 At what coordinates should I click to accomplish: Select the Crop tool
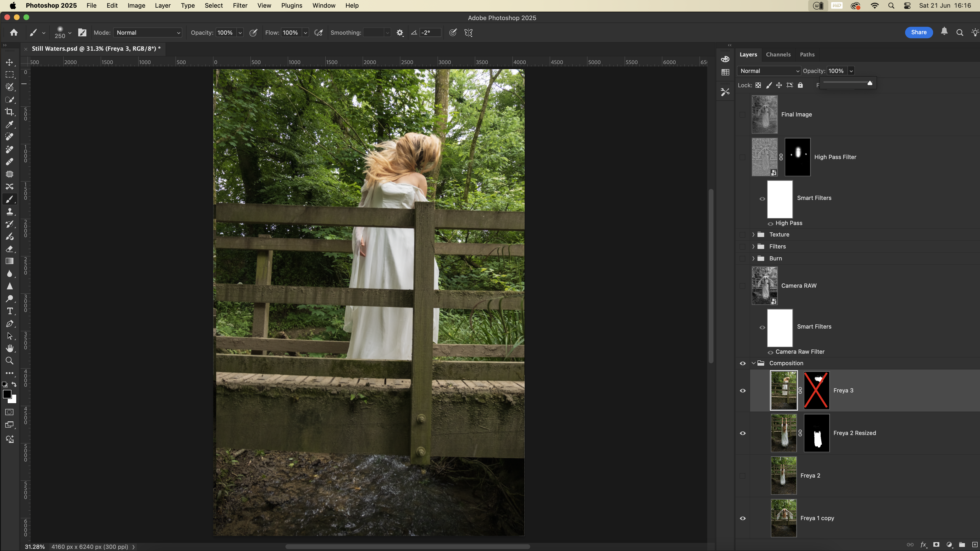(x=10, y=112)
